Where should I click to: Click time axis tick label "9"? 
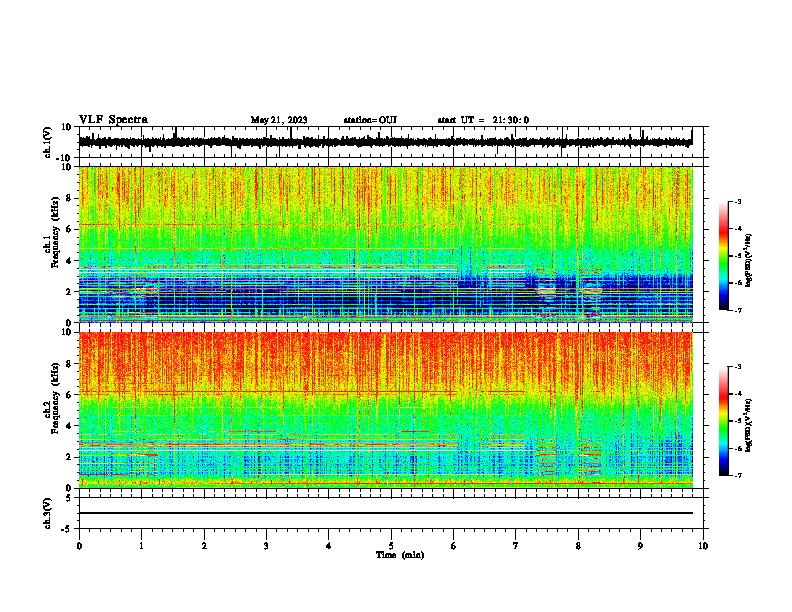click(x=640, y=546)
